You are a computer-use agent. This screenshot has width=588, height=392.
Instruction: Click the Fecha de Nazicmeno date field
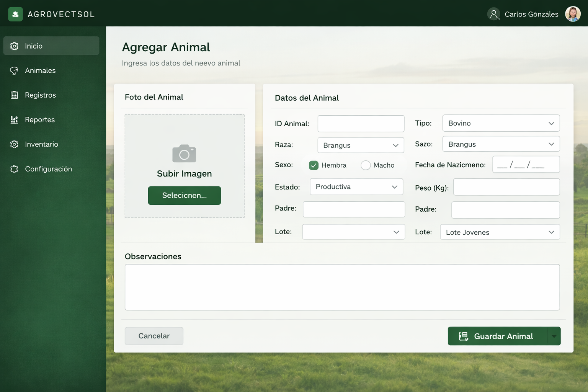[x=526, y=164]
